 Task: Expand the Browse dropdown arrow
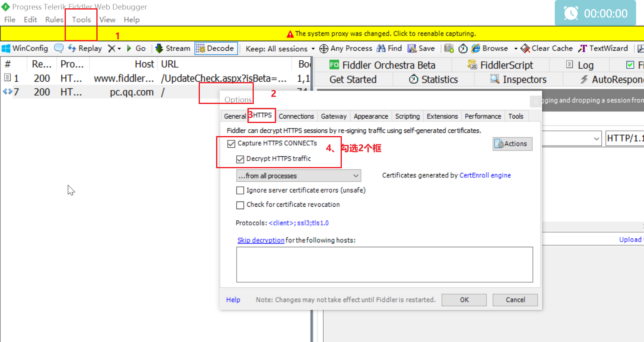(516, 49)
